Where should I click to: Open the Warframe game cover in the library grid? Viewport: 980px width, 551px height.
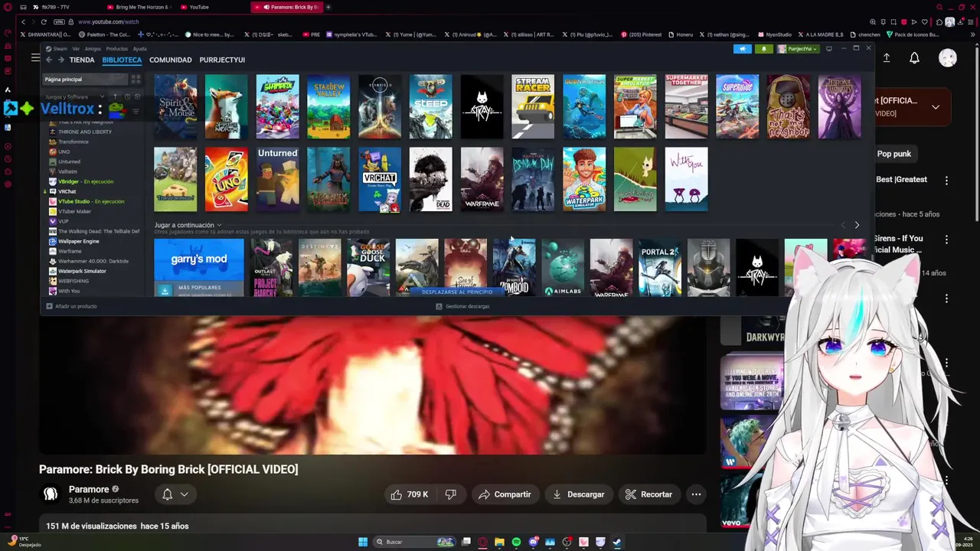(482, 179)
